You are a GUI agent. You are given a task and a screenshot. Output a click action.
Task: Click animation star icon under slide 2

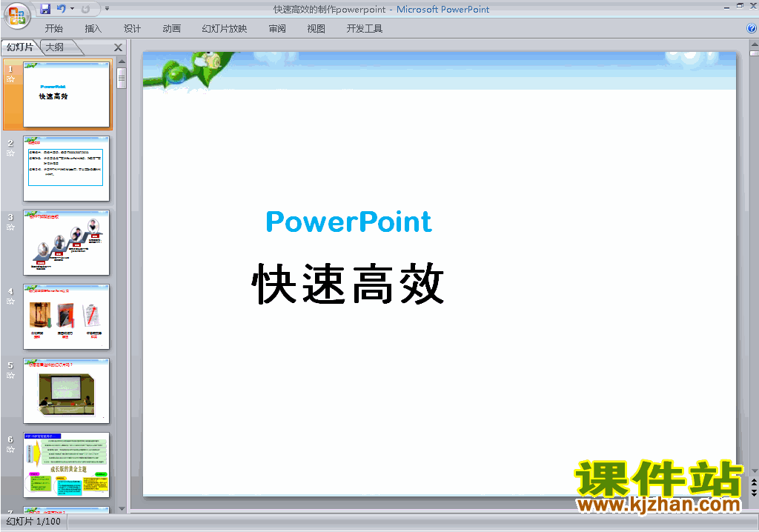click(10, 153)
